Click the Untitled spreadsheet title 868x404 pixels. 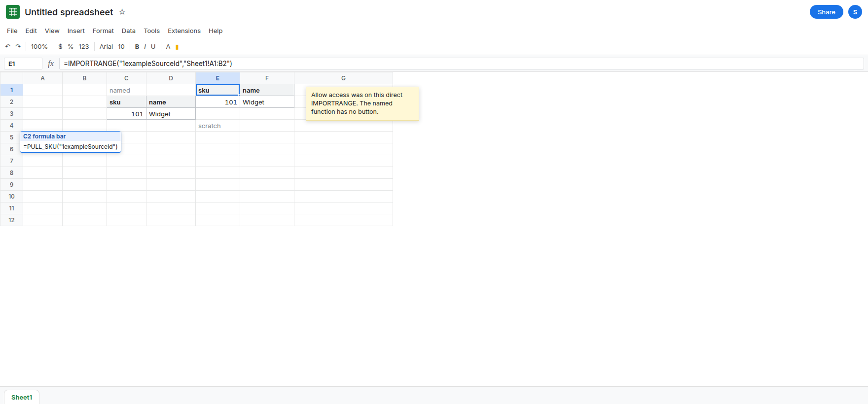click(x=69, y=12)
